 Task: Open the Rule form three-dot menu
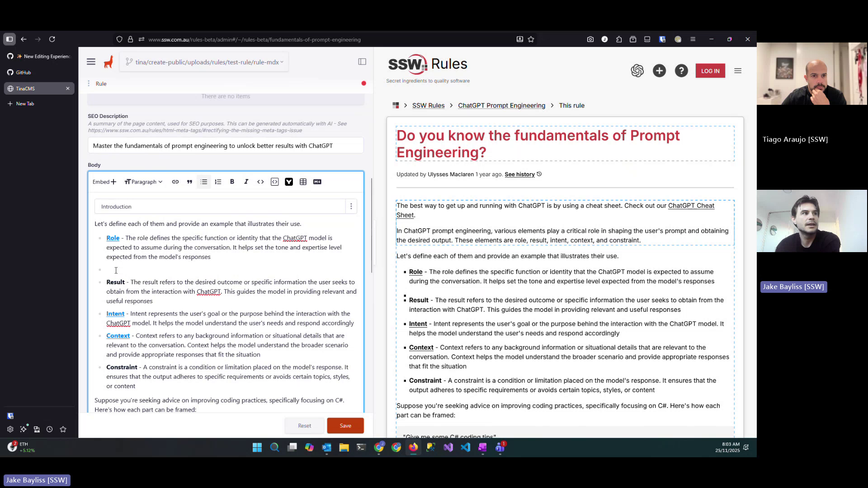(89, 84)
